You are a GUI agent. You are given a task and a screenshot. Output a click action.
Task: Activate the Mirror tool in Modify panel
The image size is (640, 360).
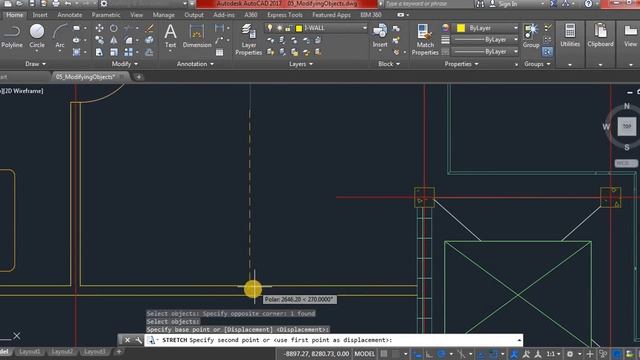pos(113,40)
